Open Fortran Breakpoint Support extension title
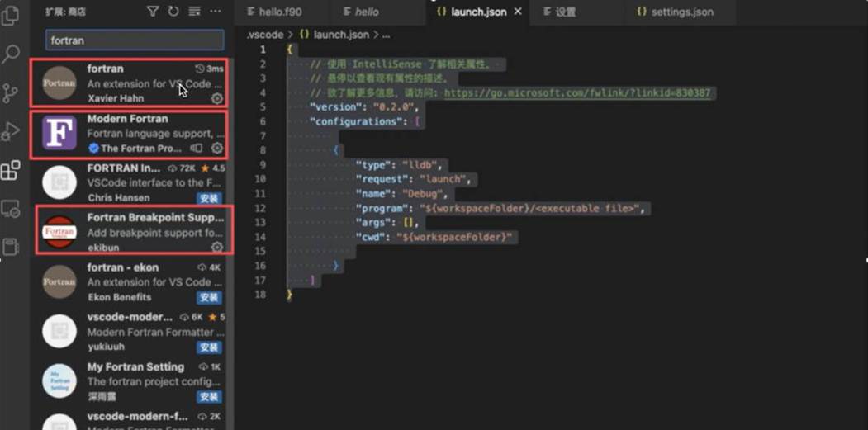This screenshot has height=430, width=868. tap(155, 218)
